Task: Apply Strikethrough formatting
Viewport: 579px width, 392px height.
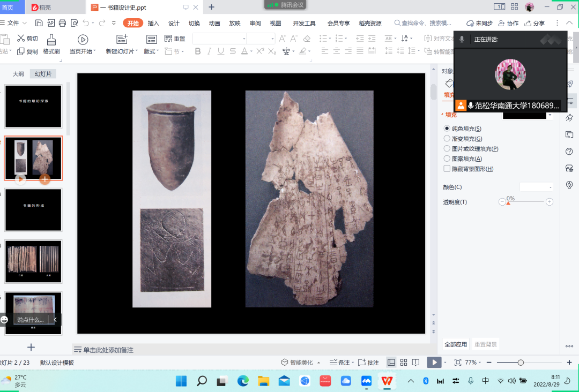Action: pyautogui.click(x=233, y=51)
